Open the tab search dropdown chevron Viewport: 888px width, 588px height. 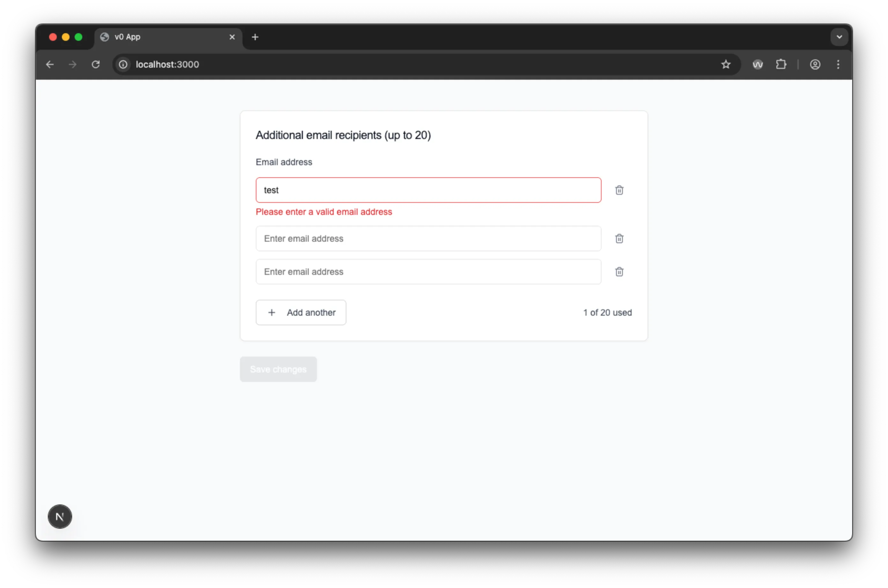[839, 37]
